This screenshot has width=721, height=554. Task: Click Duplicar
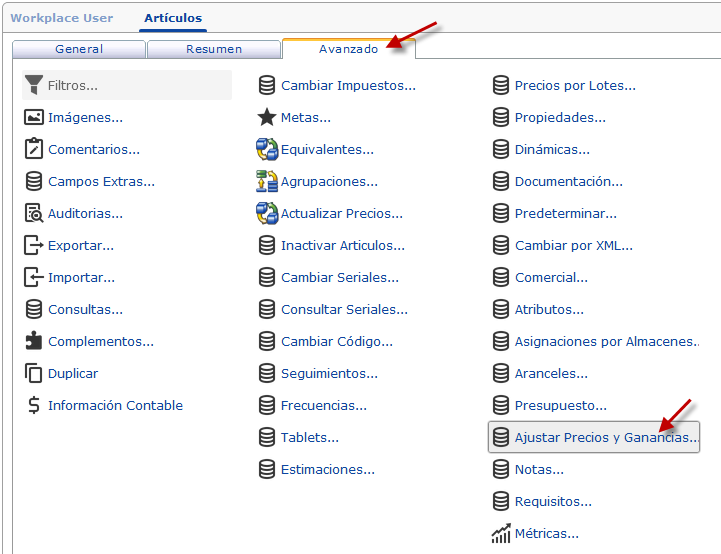coord(73,373)
